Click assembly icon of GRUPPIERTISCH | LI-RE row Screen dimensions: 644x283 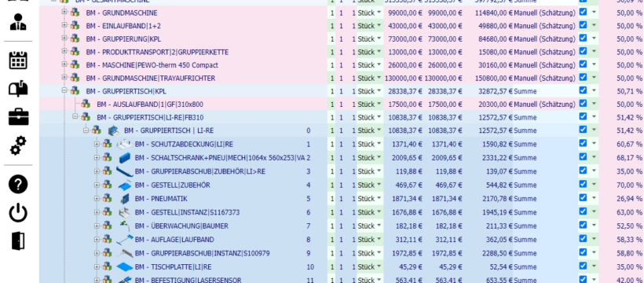pos(113,130)
